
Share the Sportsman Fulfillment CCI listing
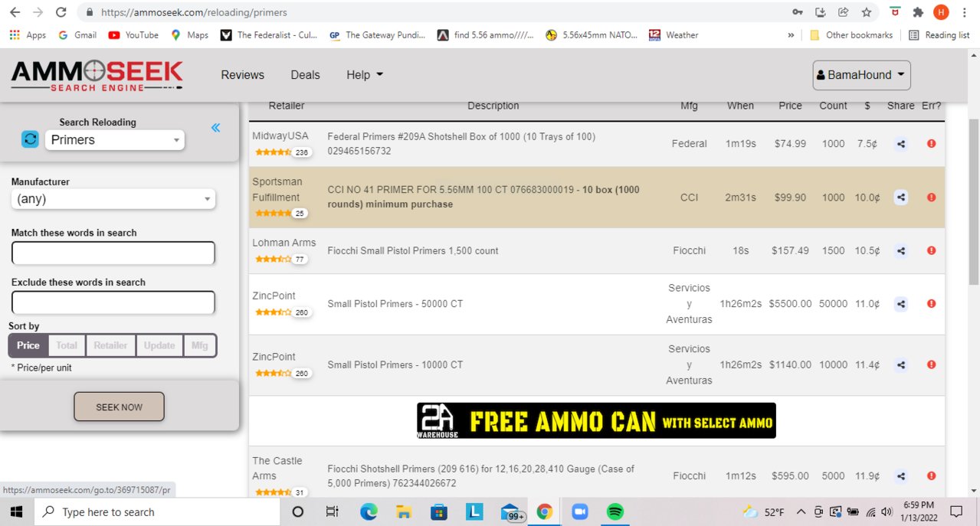[x=901, y=198]
